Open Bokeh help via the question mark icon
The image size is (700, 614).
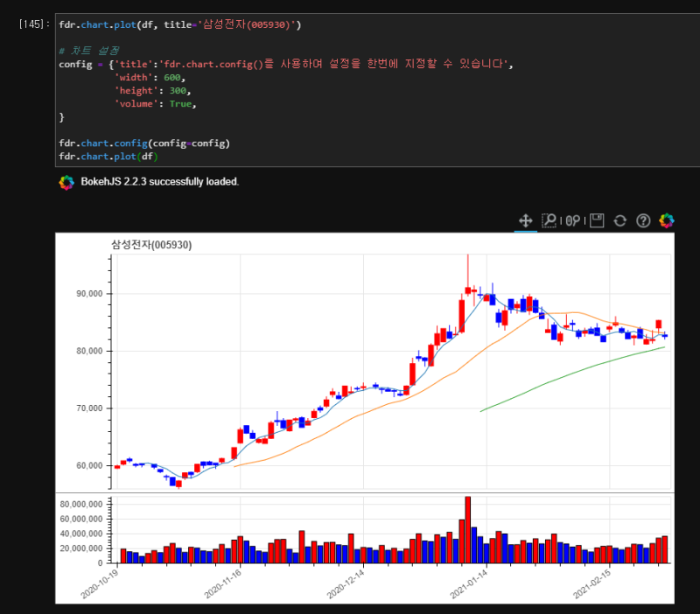pyautogui.click(x=644, y=220)
